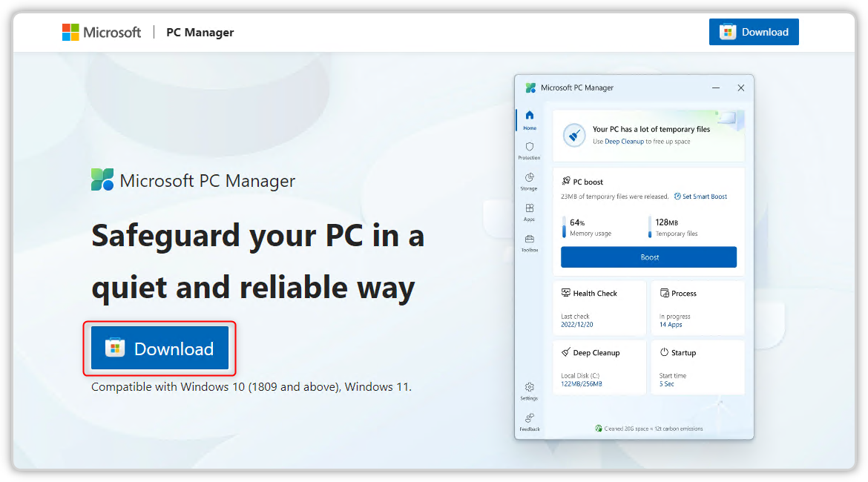Image resolution: width=868 pixels, height=482 pixels.
Task: Click the Microsoft logo in the header
Action: (102, 32)
